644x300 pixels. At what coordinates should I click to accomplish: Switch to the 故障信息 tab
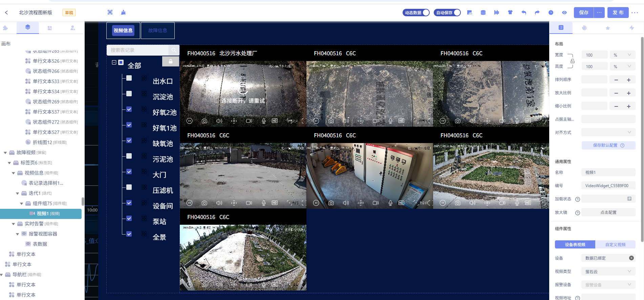coord(158,31)
